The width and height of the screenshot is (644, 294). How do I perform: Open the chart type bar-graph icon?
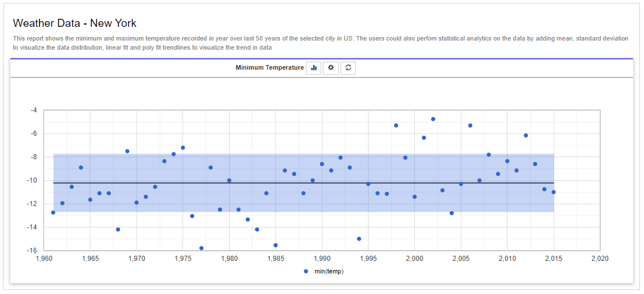(x=314, y=68)
